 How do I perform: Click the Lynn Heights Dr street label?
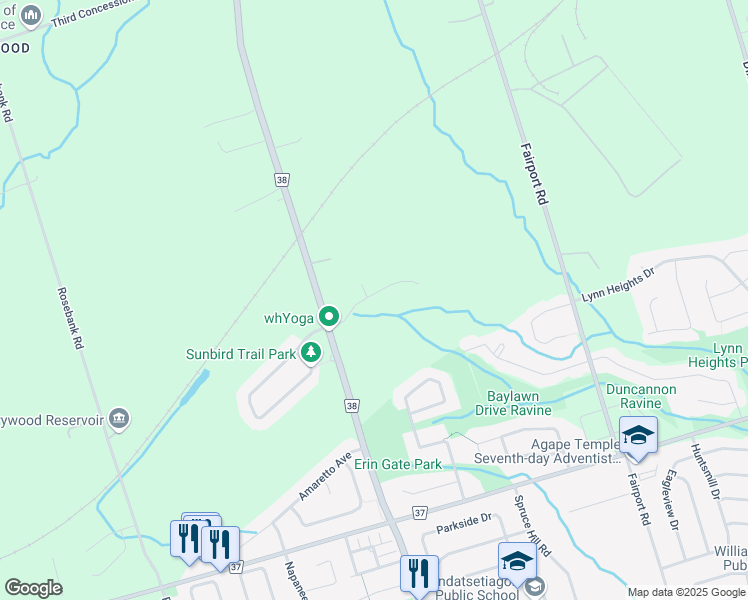tap(618, 284)
